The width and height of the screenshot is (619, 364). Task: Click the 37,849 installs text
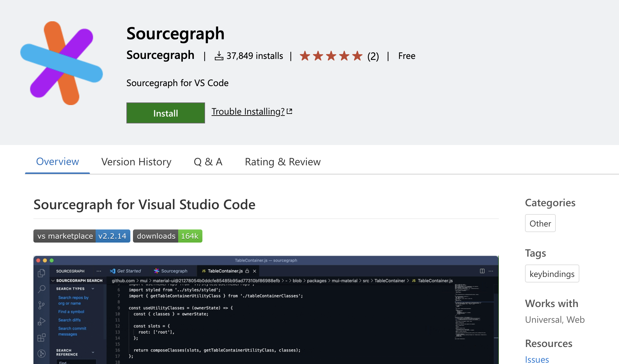coord(255,56)
